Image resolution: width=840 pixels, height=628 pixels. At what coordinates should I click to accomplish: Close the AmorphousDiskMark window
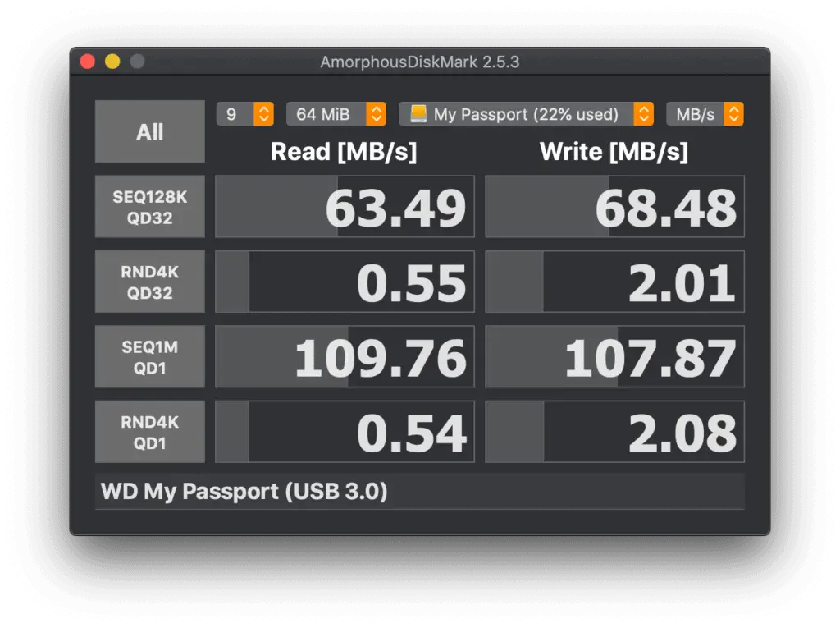[88, 62]
